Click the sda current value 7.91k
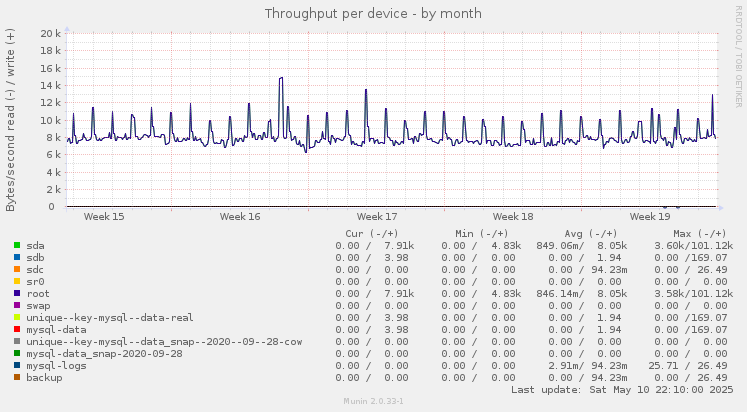This screenshot has width=747, height=412. click(399, 246)
